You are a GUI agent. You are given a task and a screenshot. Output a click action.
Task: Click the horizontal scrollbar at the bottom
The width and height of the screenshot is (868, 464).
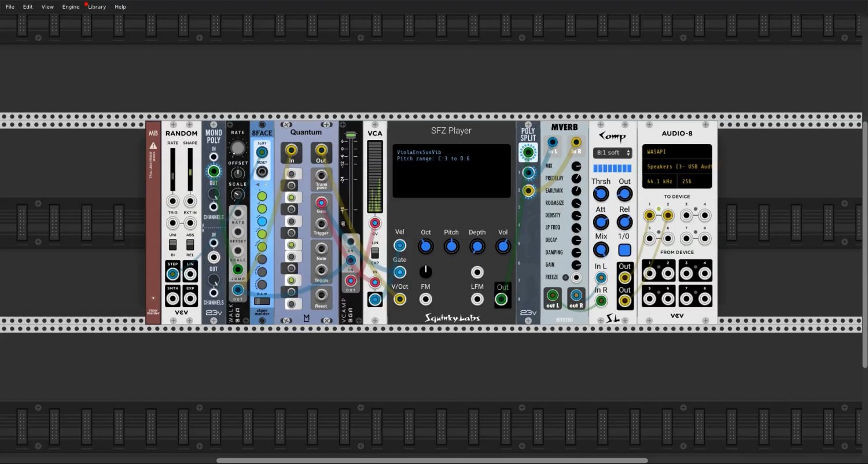click(432, 461)
